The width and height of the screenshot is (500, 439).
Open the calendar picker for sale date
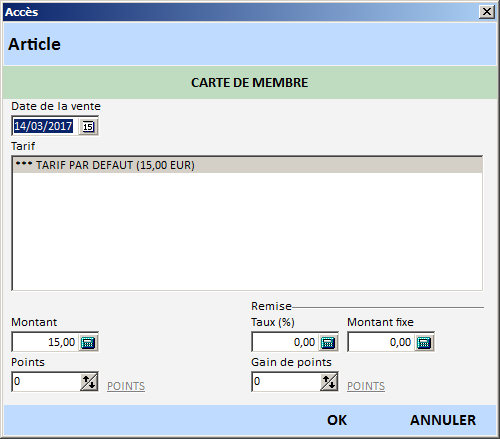88,126
